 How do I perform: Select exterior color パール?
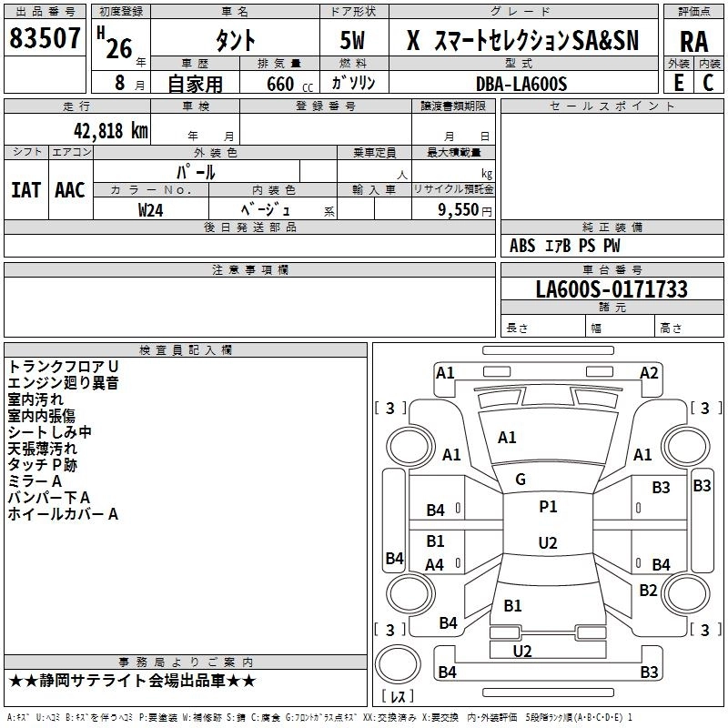196,172
